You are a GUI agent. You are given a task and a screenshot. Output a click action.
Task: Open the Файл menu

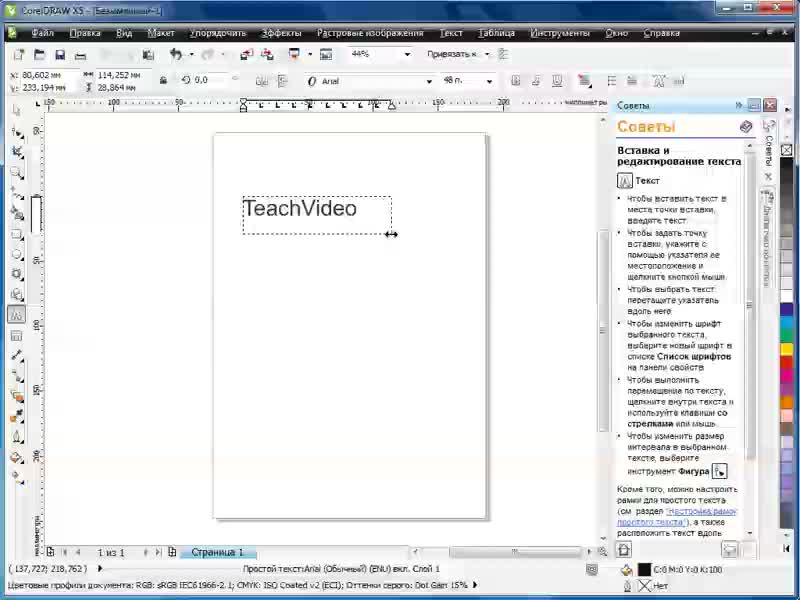pyautogui.click(x=42, y=33)
